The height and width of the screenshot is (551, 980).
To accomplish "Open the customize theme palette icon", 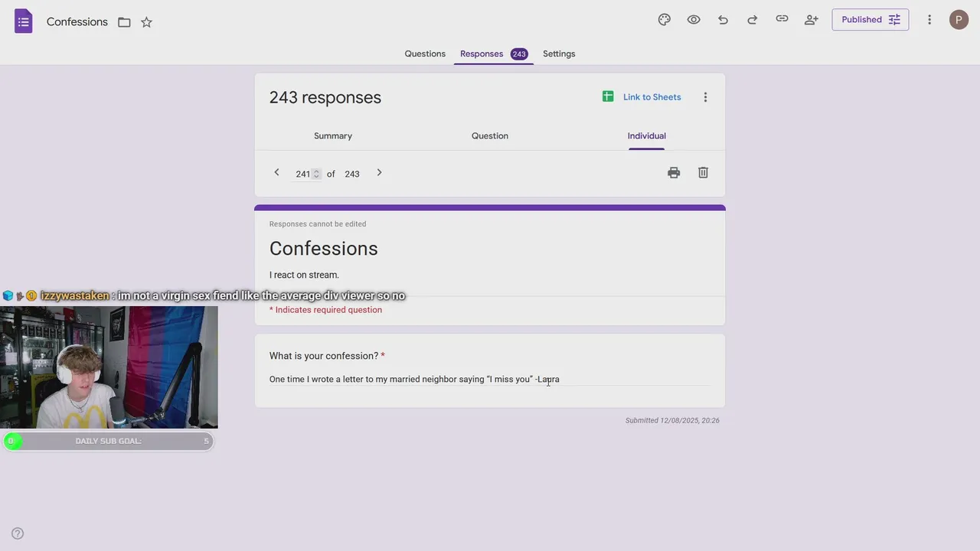I will click(665, 20).
